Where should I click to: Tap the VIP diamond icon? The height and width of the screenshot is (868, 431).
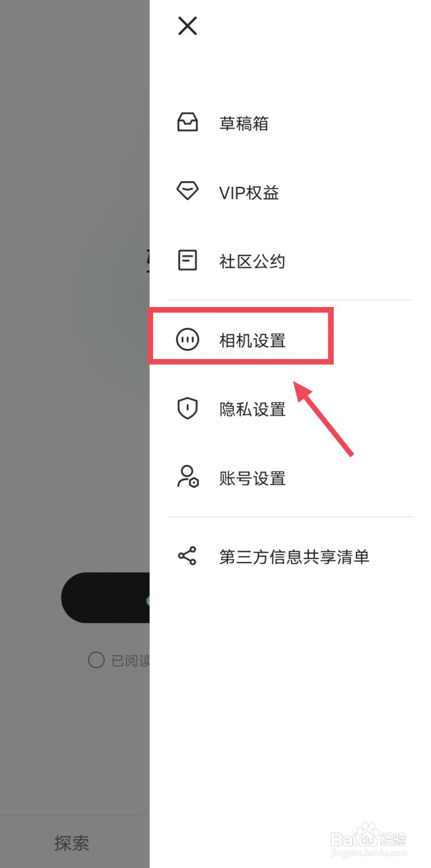(x=187, y=191)
